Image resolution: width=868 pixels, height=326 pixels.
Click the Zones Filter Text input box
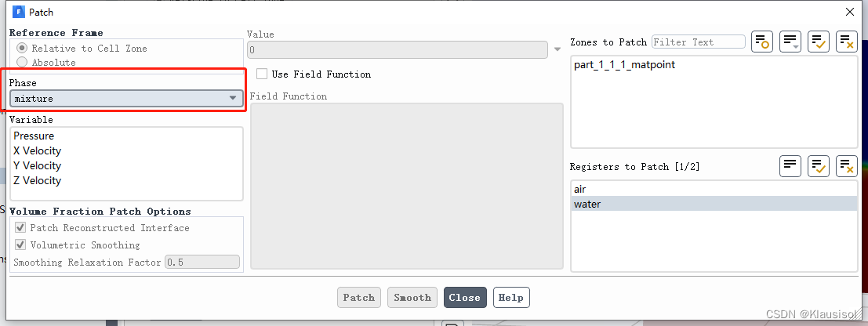click(698, 42)
